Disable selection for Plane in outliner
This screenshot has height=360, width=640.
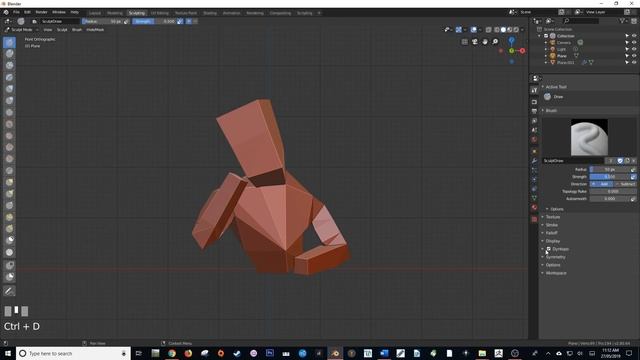(x=627, y=56)
